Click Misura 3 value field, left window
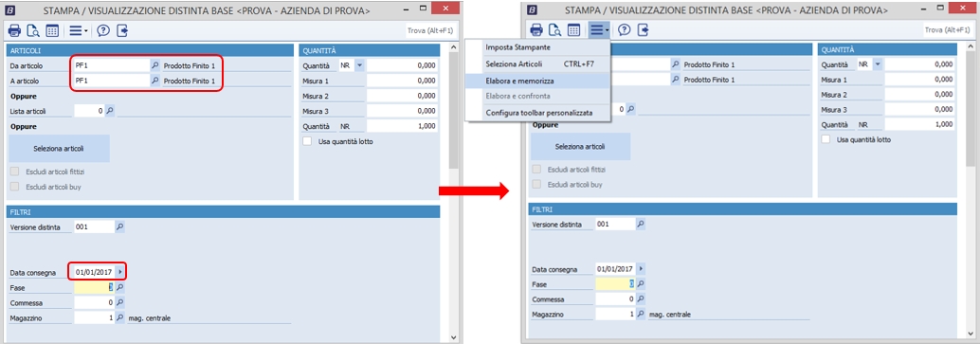This screenshot has width=980, height=344. click(x=402, y=111)
